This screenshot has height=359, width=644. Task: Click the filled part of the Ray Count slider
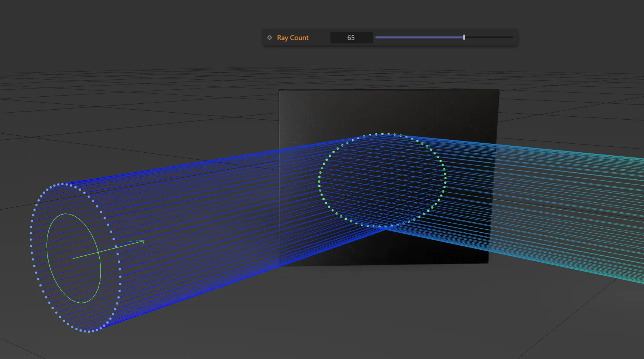coord(419,37)
